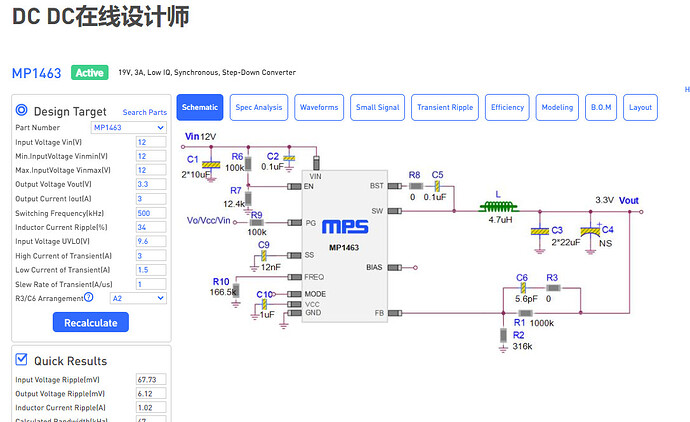Select resistor R6 symbol in schematic
The height and width of the screenshot is (422, 690).
point(248,164)
